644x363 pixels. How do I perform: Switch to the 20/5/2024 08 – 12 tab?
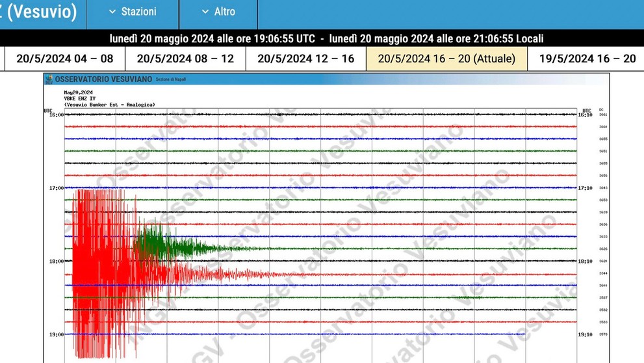[185, 59]
